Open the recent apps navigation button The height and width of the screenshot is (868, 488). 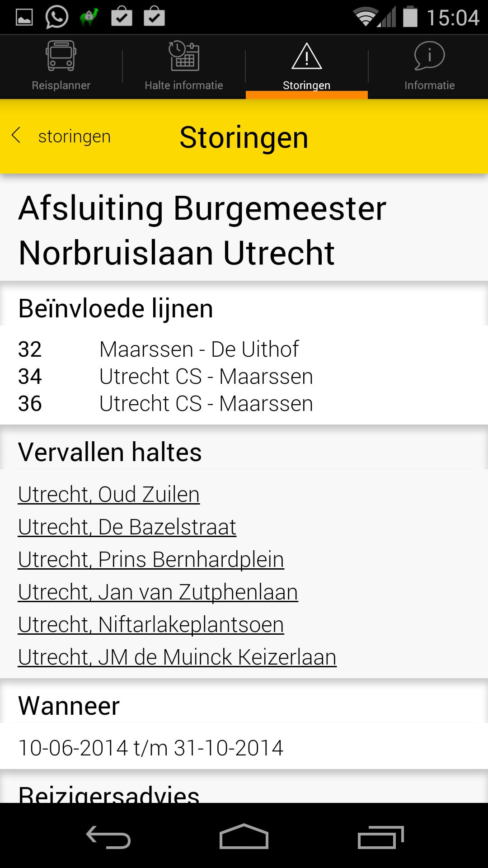pos(380,837)
